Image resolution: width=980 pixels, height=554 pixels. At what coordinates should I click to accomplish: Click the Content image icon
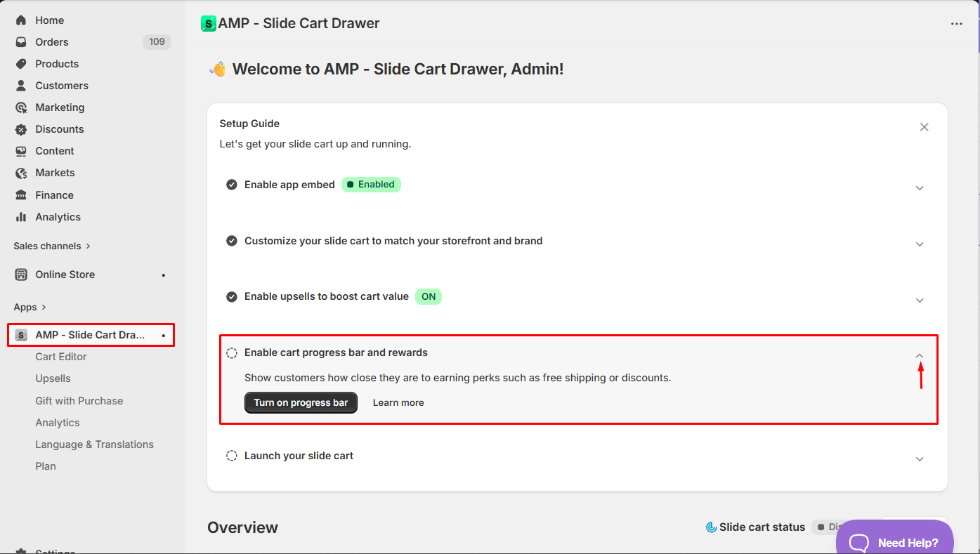click(21, 151)
